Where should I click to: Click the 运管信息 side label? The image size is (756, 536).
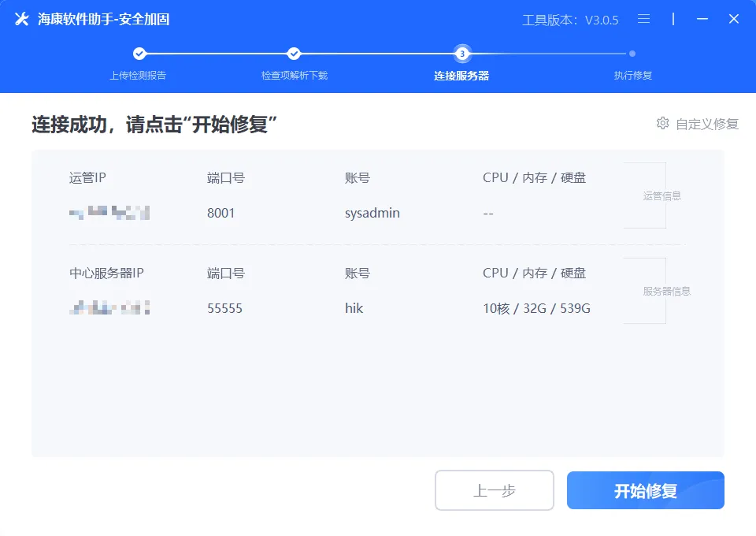[x=662, y=195]
